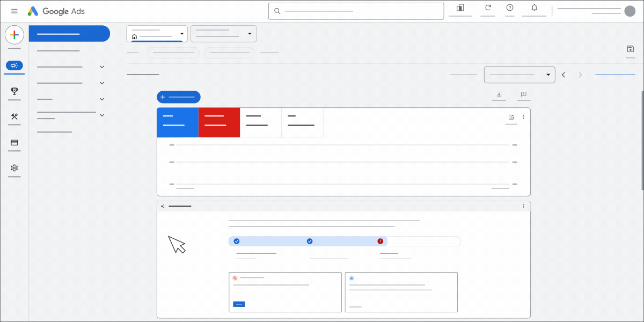Viewport: 644px width, 322px height.
Task: Click the gray account avatar circle
Action: click(x=630, y=11)
